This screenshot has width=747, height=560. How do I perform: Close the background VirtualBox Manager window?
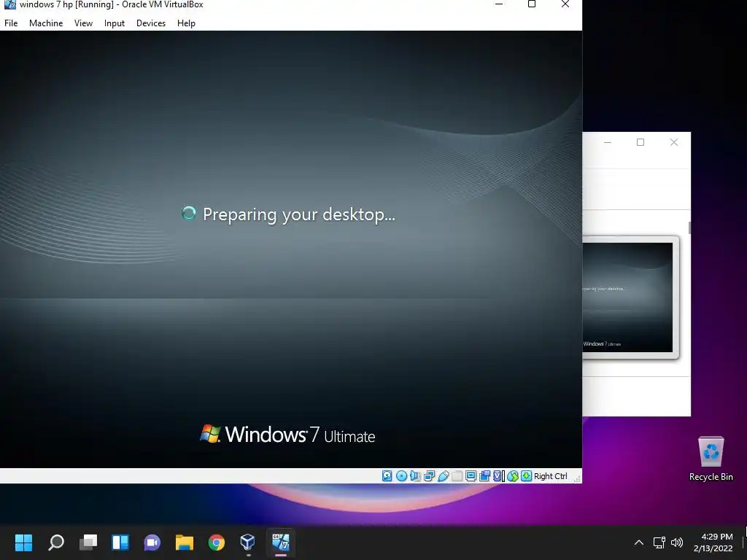click(x=673, y=142)
